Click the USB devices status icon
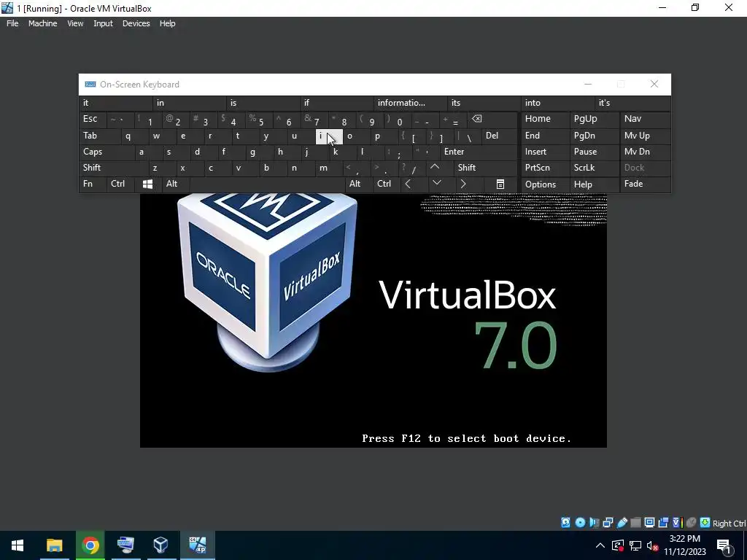This screenshot has width=747, height=560. pyautogui.click(x=622, y=522)
